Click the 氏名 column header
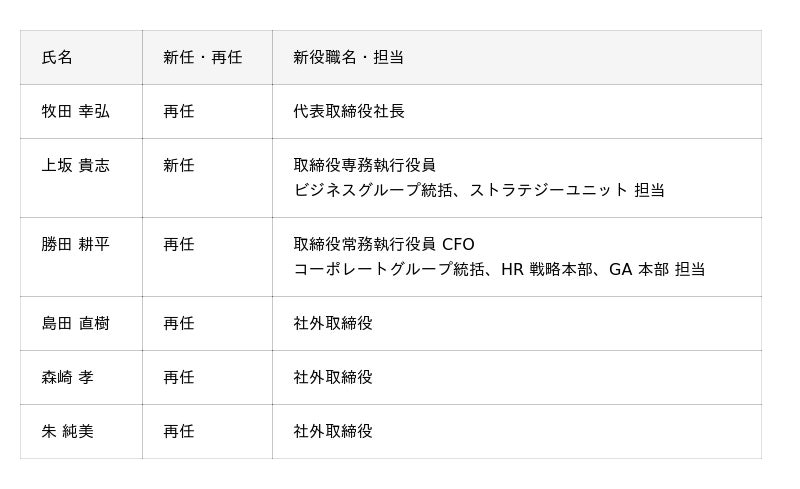The width and height of the screenshot is (800, 489). point(57,58)
